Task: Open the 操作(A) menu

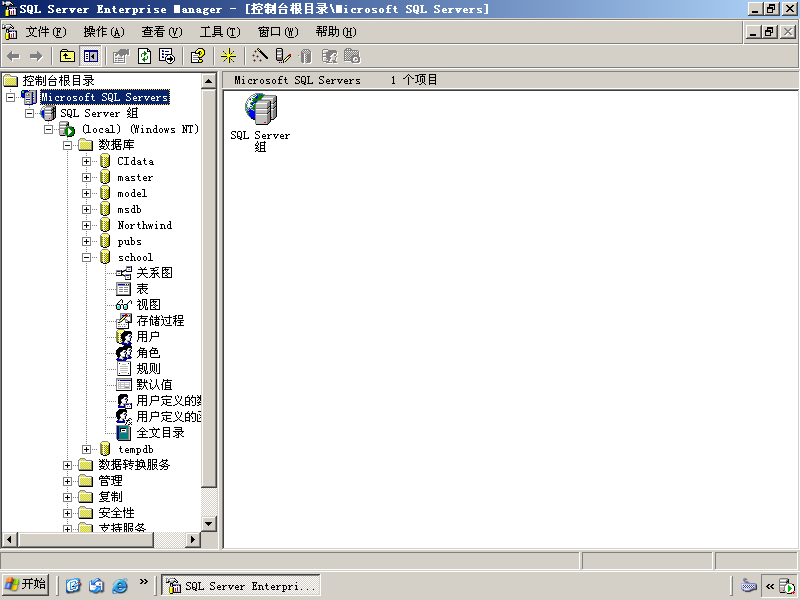Action: tap(104, 32)
